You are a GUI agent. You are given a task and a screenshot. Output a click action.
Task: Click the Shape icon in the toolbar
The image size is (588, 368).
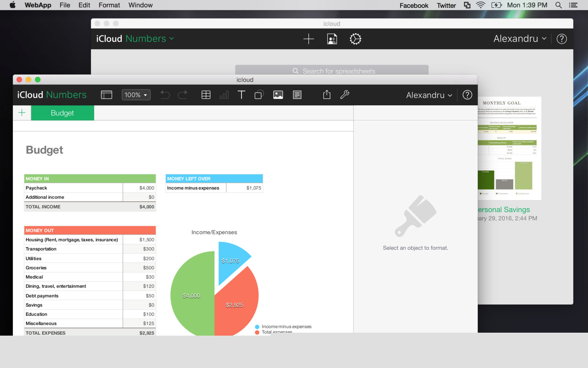pos(259,95)
